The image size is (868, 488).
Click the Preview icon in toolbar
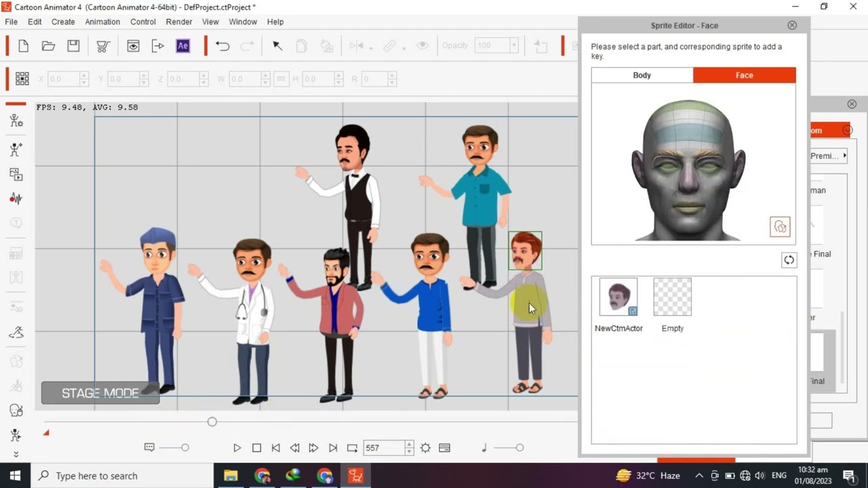(133, 46)
